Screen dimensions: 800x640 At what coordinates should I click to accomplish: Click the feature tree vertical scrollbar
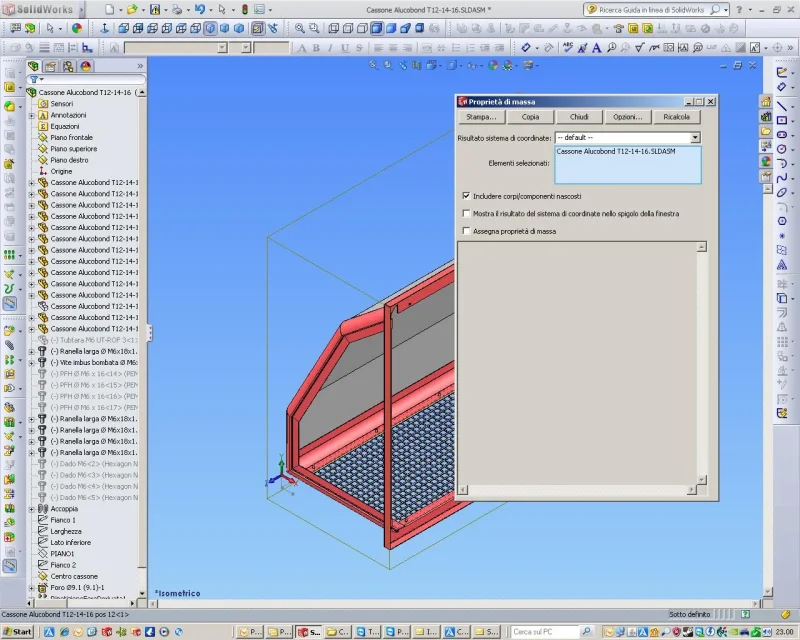pos(142,342)
